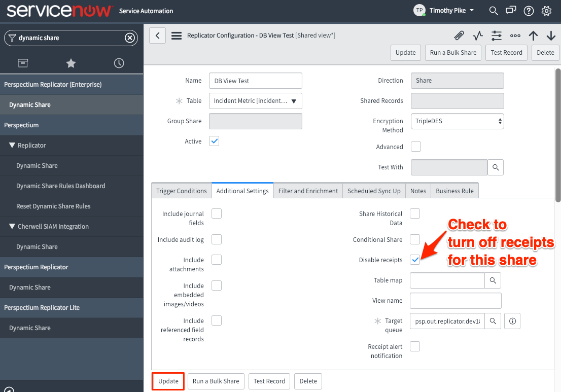Look up Test With record magnifier
561x392 pixels.
496,167
